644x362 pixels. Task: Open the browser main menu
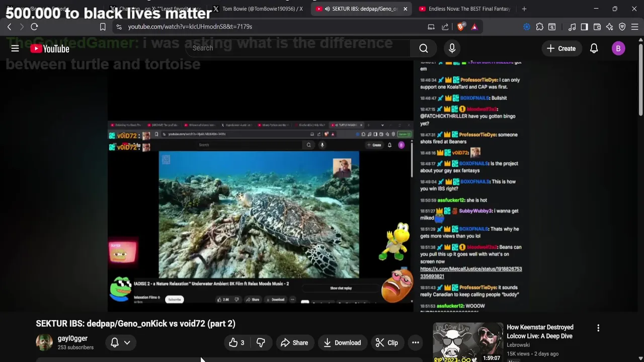pyautogui.click(x=635, y=27)
